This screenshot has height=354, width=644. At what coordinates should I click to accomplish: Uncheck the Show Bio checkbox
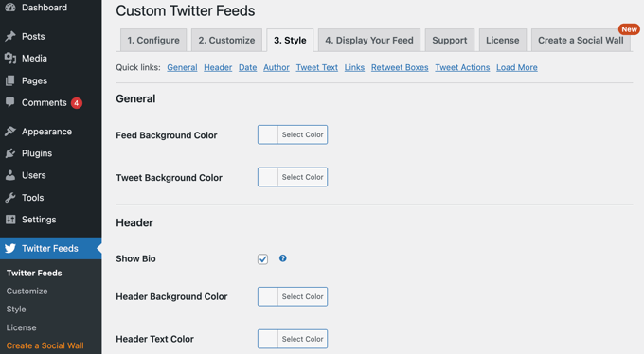(x=263, y=259)
